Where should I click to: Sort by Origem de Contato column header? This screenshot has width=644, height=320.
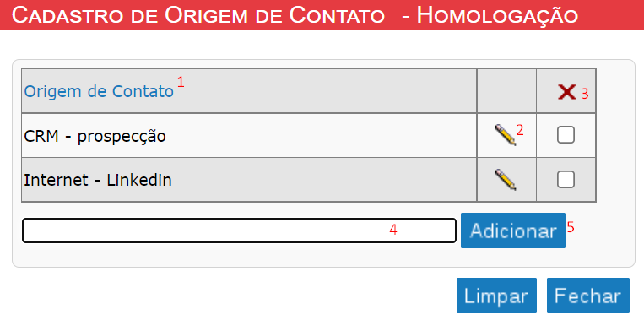[99, 91]
